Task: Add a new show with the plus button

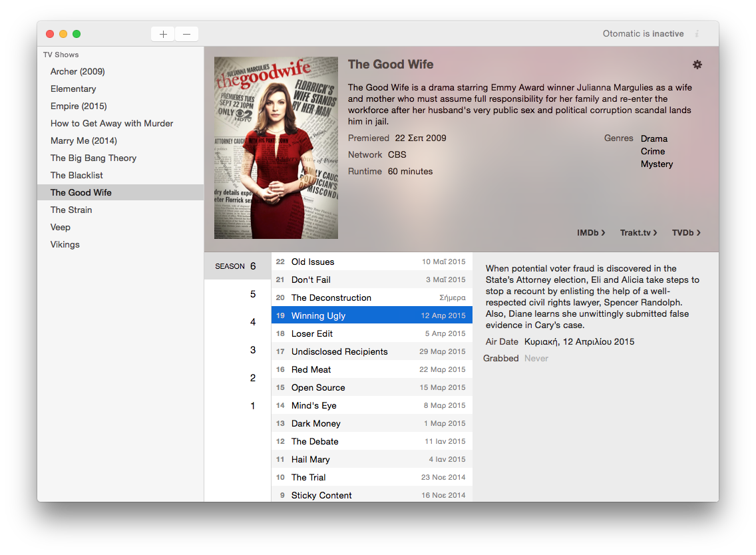Action: (x=163, y=34)
